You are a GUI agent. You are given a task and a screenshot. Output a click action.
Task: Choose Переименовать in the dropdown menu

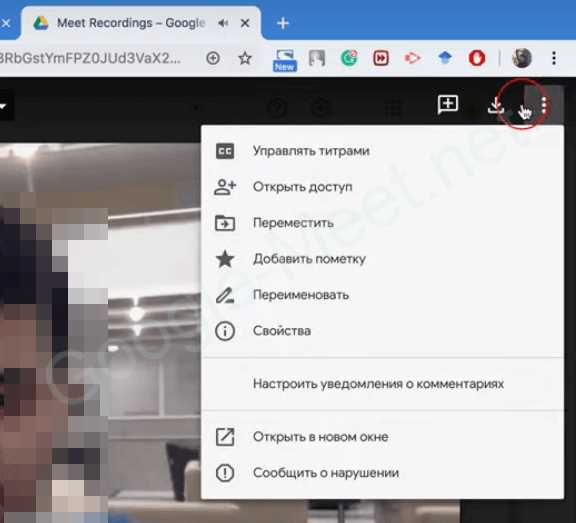382,295
